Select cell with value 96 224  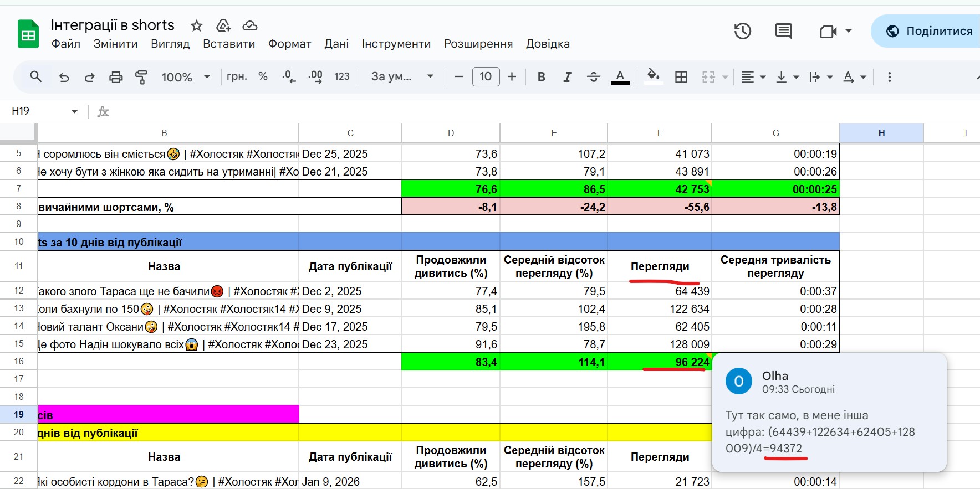click(x=660, y=362)
